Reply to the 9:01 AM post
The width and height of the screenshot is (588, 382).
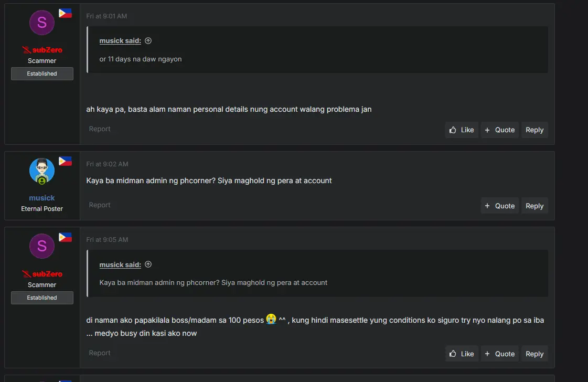[x=534, y=130]
